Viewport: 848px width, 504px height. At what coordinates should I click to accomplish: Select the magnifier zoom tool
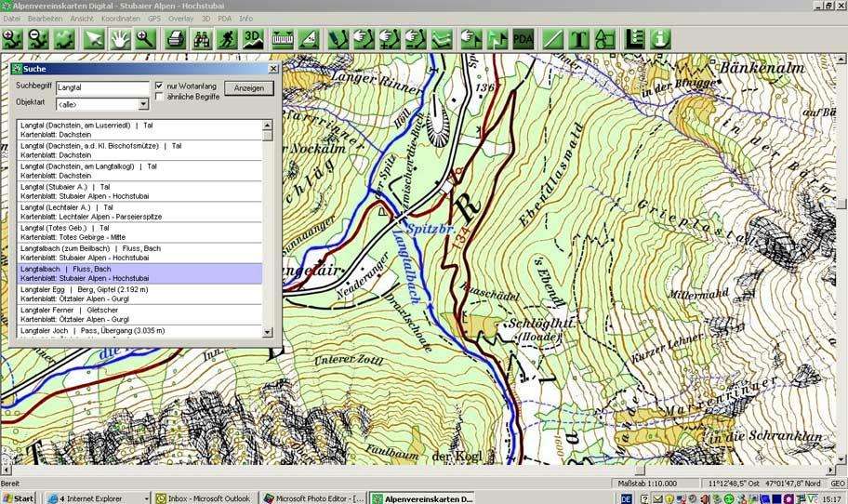pos(145,39)
